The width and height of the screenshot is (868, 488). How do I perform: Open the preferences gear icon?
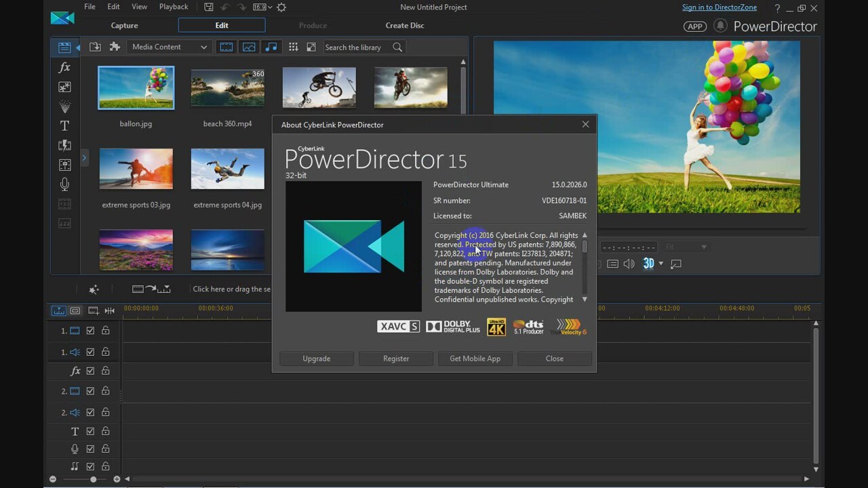pos(281,7)
